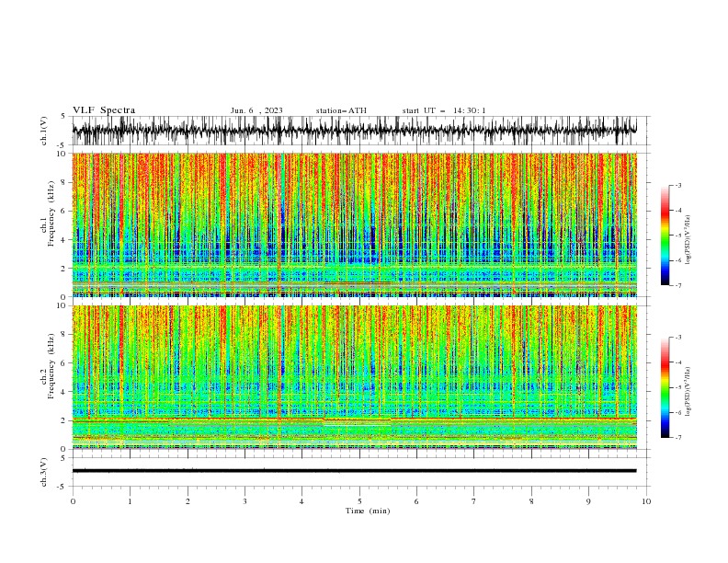Click time axis tick label '3'
The image size is (728, 563).
(x=245, y=501)
